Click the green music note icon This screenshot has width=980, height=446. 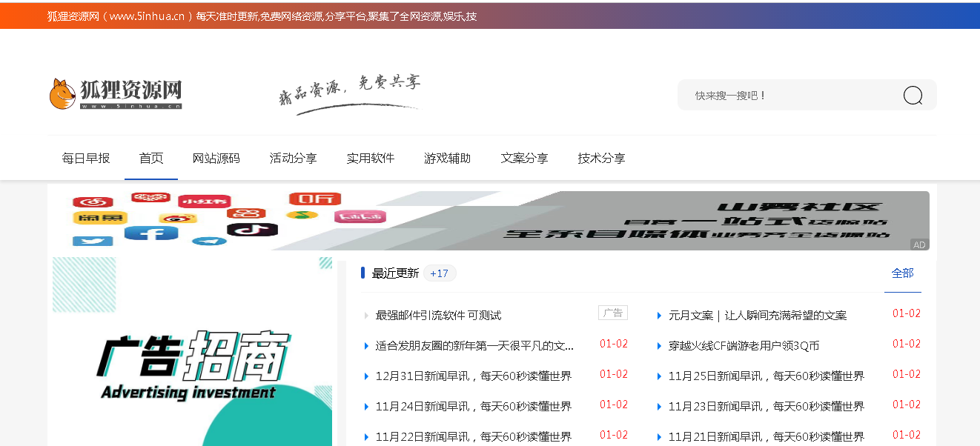pyautogui.click(x=302, y=215)
